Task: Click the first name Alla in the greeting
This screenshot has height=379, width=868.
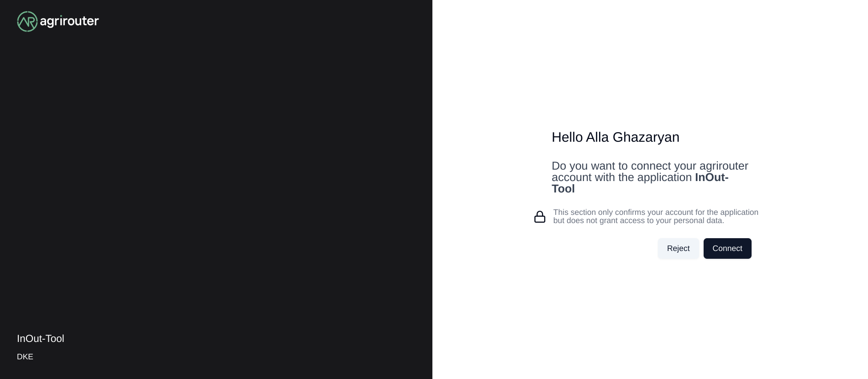Action: tap(598, 137)
